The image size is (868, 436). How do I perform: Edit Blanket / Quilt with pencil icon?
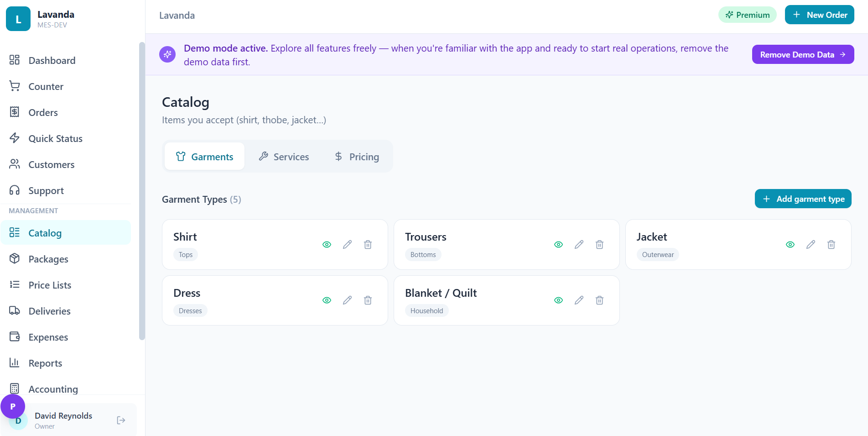click(579, 300)
